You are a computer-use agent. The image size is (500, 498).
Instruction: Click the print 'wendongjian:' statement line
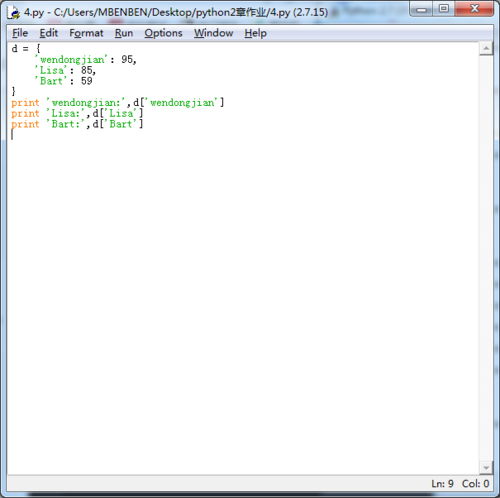(x=118, y=103)
